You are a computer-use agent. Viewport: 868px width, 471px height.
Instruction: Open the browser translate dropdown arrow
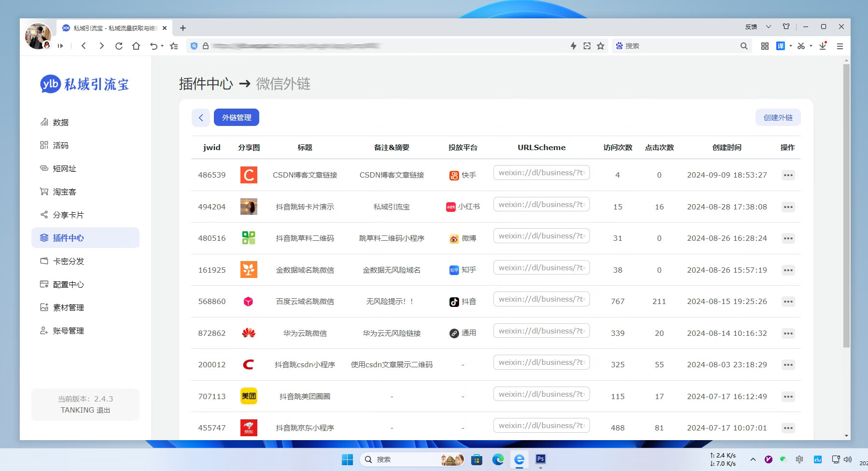[x=791, y=46]
